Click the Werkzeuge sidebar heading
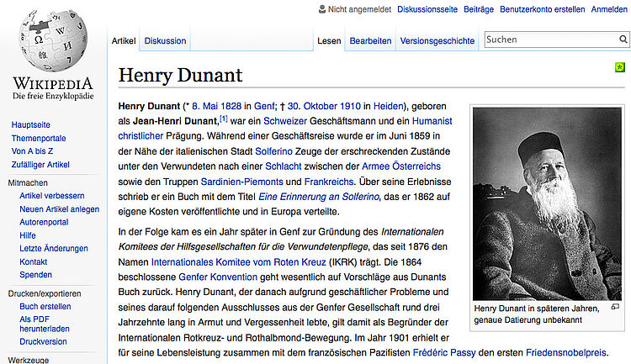The image size is (631, 364). coord(28,360)
